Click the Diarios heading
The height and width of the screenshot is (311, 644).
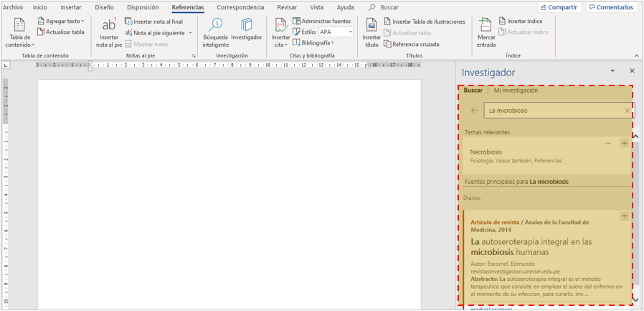tap(471, 198)
